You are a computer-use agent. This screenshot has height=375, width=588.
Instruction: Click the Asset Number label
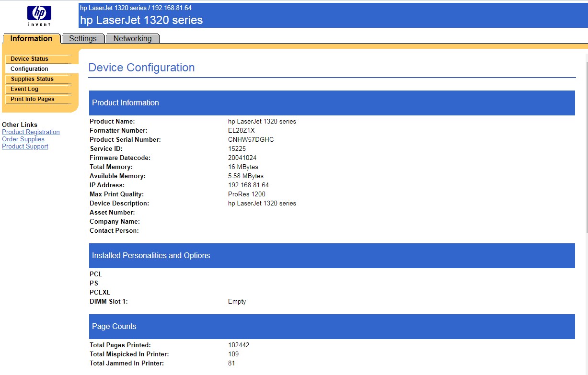coord(112,213)
